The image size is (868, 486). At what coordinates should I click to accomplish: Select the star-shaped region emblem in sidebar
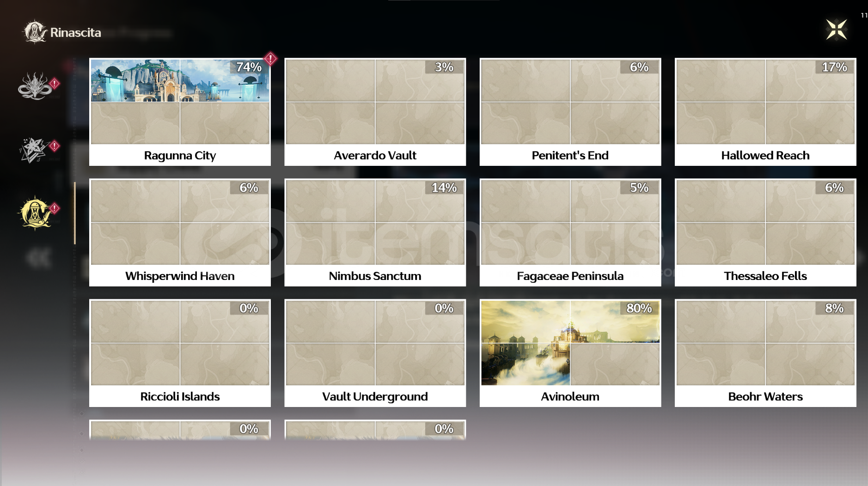pos(33,150)
